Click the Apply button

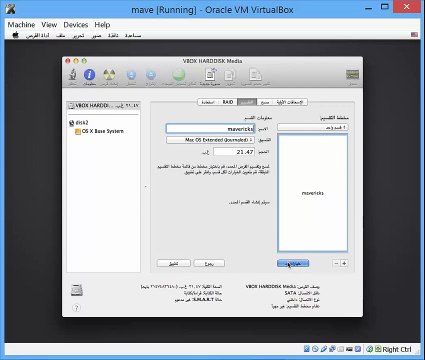pyautogui.click(x=174, y=263)
